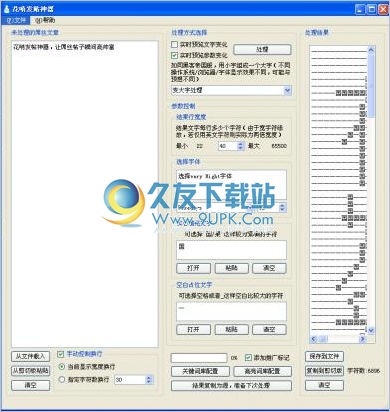The image size is (390, 412).
Task: Select the 当前显示宽度换行 radio button
Action: 62,367
